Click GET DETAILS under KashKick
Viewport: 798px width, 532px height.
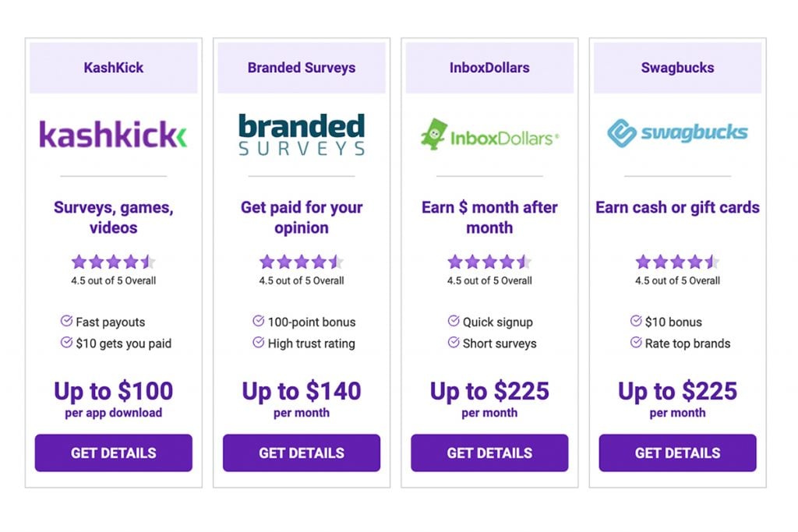click(x=113, y=453)
